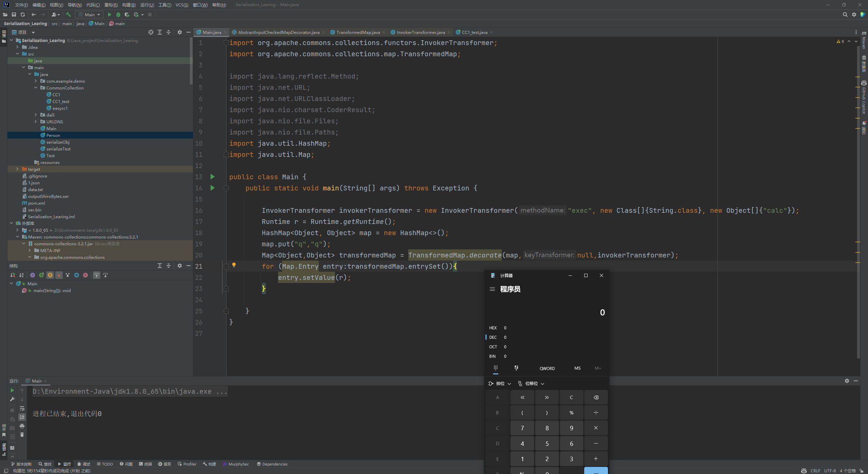Click the MS memory store button
This screenshot has width=868, height=474.
577,368
